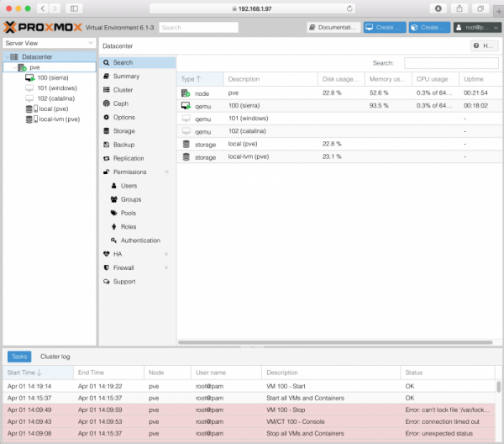Select the Tasks tab

[x=19, y=357]
